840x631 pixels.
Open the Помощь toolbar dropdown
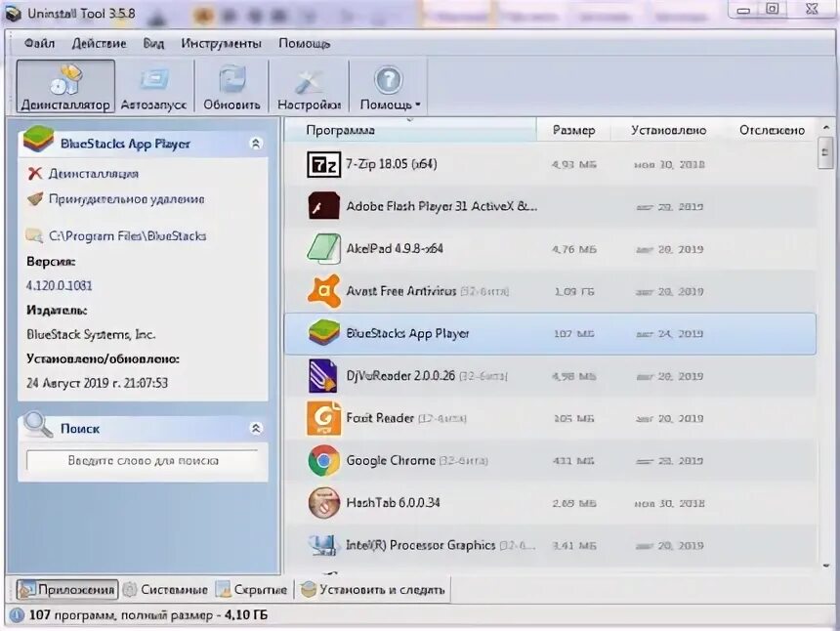[389, 86]
